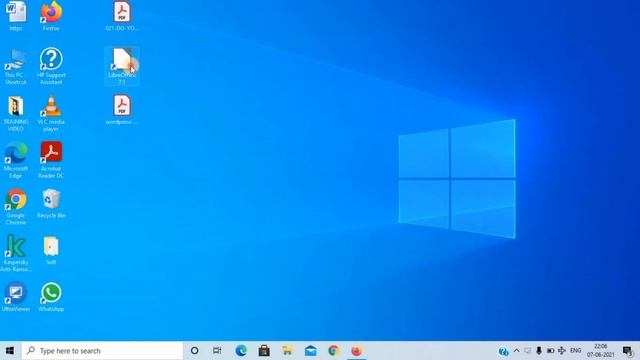Select the HP Support Assistant shortcut

tap(51, 66)
